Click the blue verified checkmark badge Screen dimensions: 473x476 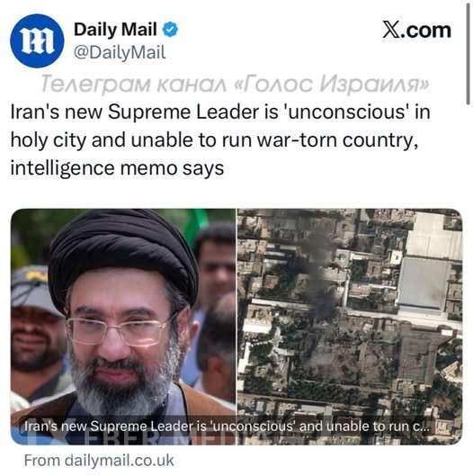(x=170, y=30)
